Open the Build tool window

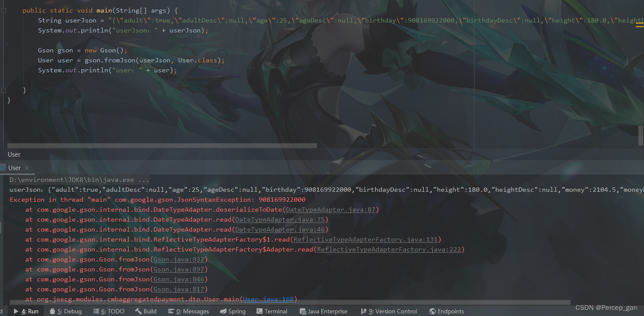pos(146,311)
